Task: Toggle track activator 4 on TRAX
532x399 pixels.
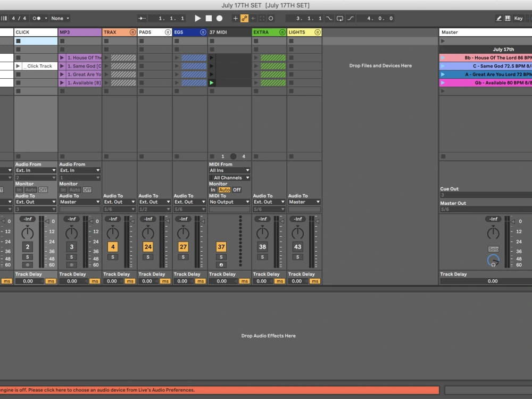Action: pyautogui.click(x=113, y=247)
